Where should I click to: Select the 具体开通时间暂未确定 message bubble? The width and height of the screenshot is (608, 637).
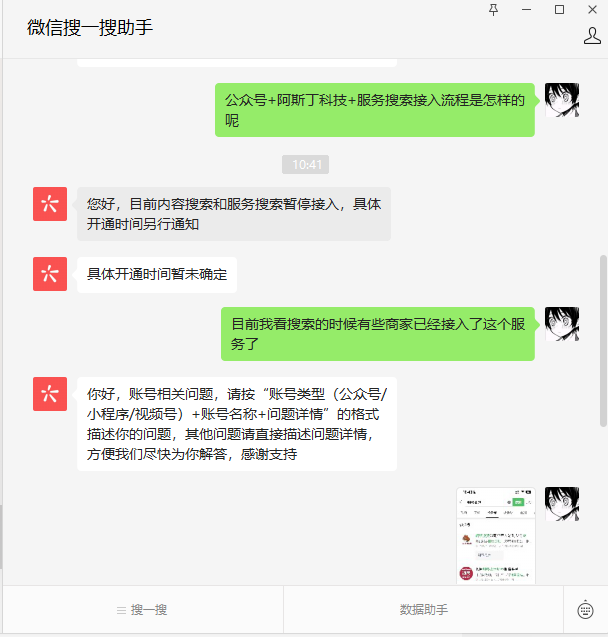[157, 275]
